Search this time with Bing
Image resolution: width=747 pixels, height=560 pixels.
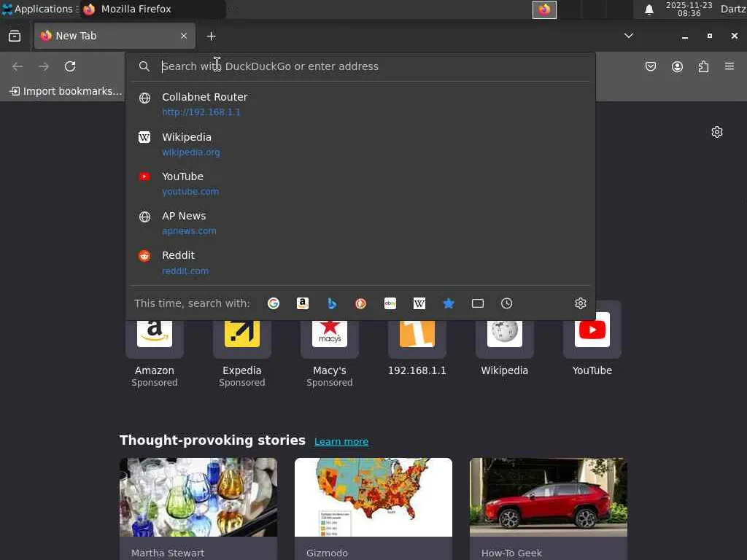pyautogui.click(x=332, y=303)
